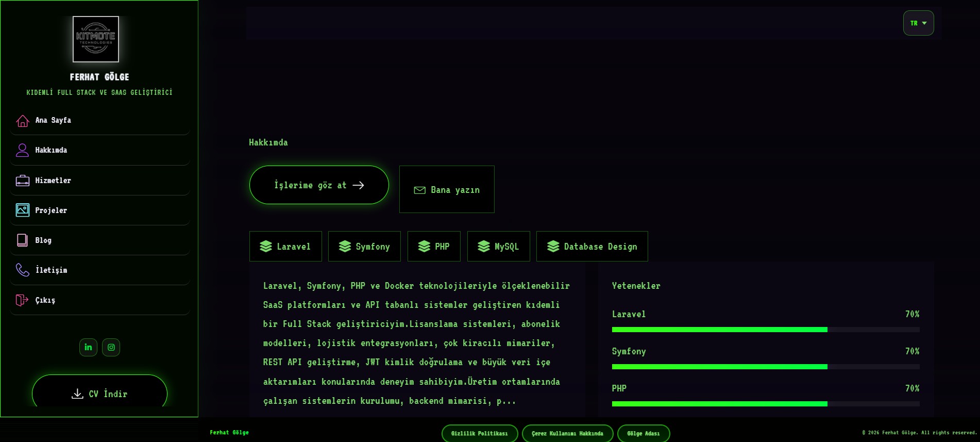Click the picture icon beside Projeler
Screen dimensions: 980x442
(23, 210)
